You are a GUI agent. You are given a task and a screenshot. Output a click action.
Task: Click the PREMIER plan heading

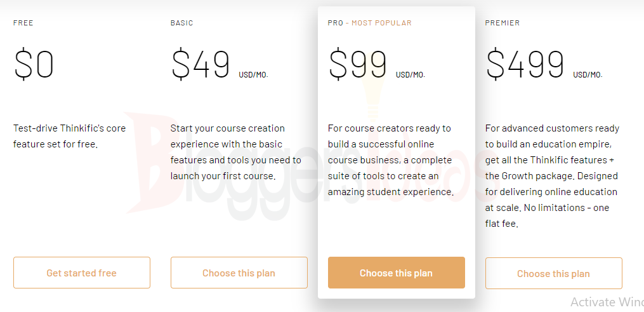point(502,23)
